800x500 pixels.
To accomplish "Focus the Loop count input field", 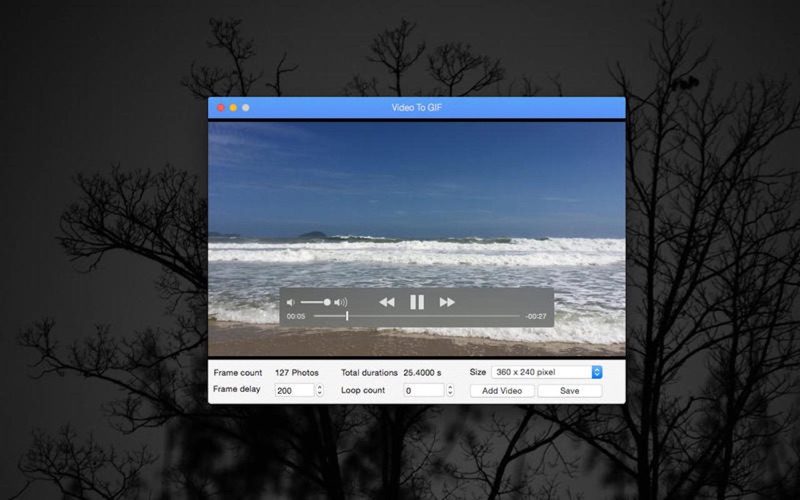I will pos(423,390).
